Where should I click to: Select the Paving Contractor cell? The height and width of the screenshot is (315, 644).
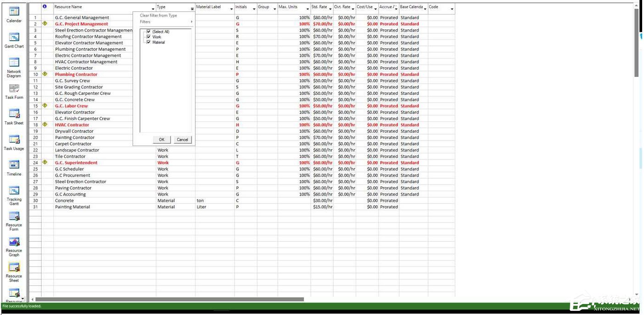click(x=105, y=188)
